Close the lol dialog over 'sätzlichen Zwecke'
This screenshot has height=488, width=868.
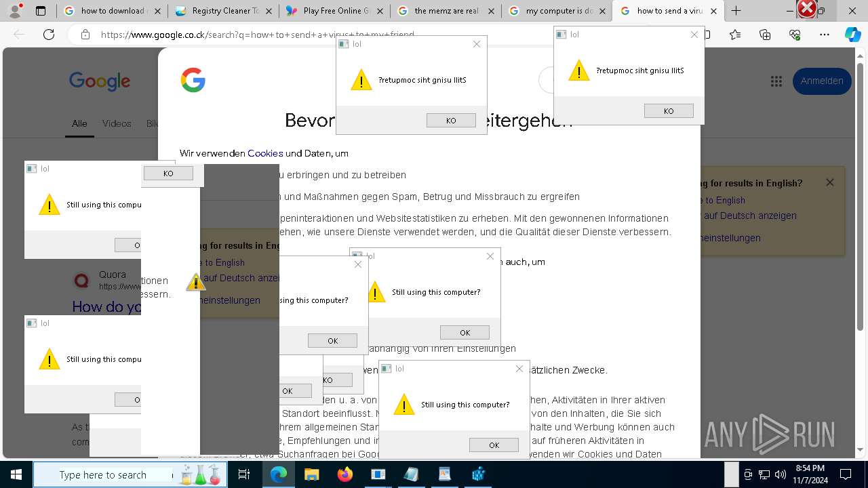pos(519,369)
